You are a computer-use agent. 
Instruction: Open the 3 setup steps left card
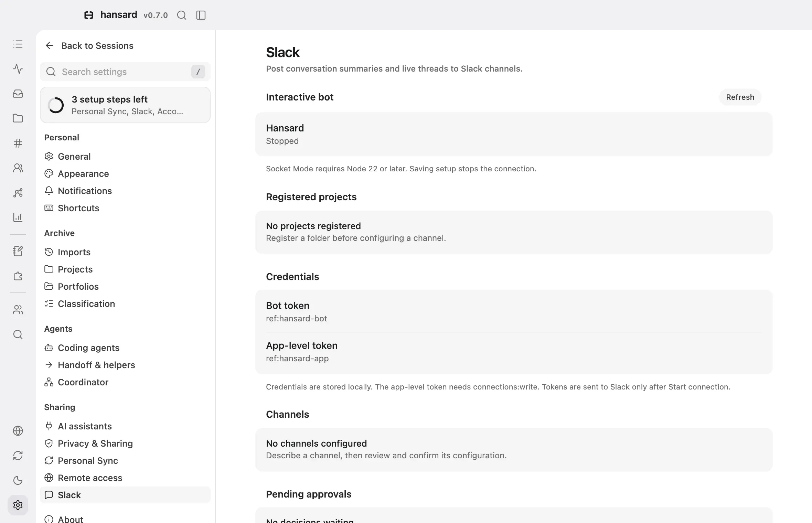click(125, 105)
